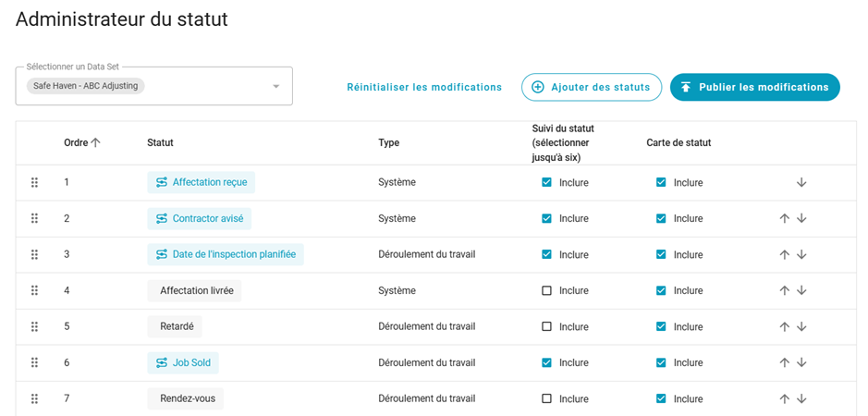Click the Ordre sort arrow
Viewport: 868px width, 416px height.
pyautogui.click(x=95, y=143)
